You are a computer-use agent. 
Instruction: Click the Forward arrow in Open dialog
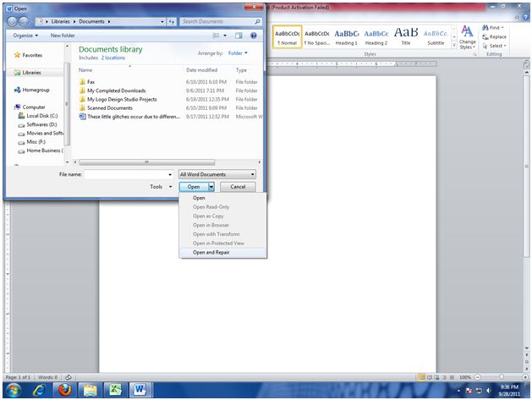click(x=24, y=21)
